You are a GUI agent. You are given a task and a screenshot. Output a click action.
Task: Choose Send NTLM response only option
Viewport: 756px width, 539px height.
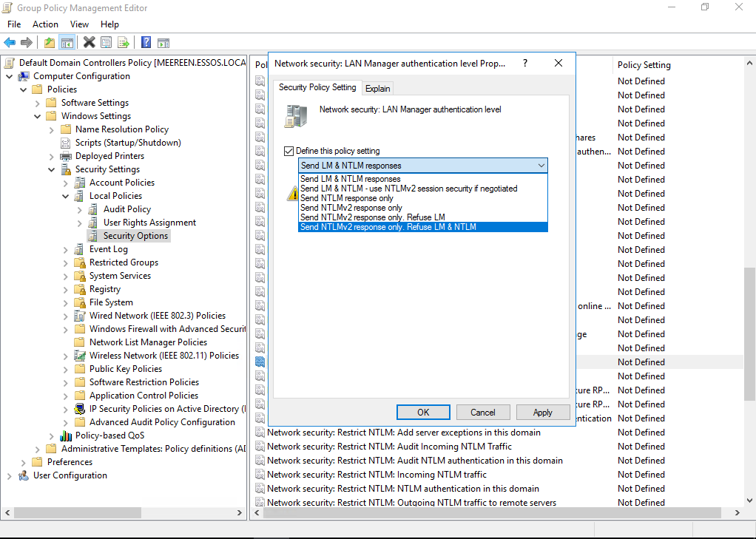(x=346, y=198)
